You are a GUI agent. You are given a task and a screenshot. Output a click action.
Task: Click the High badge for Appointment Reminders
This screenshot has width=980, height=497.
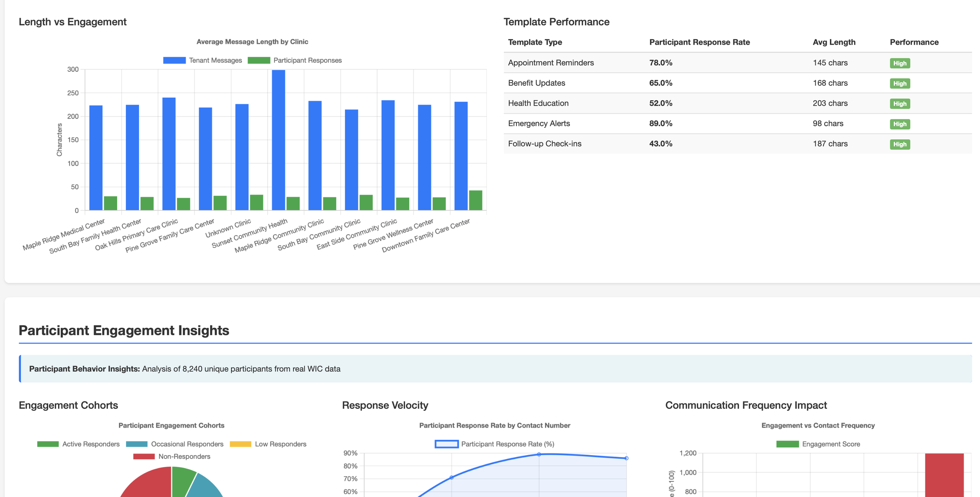[900, 63]
